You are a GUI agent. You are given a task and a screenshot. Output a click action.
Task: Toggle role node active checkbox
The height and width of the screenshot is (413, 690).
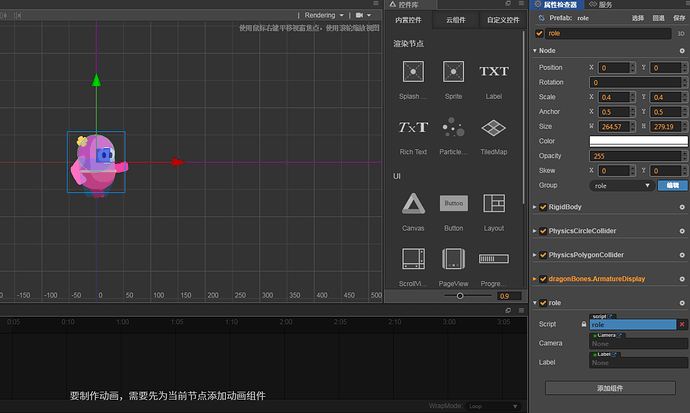coord(539,33)
